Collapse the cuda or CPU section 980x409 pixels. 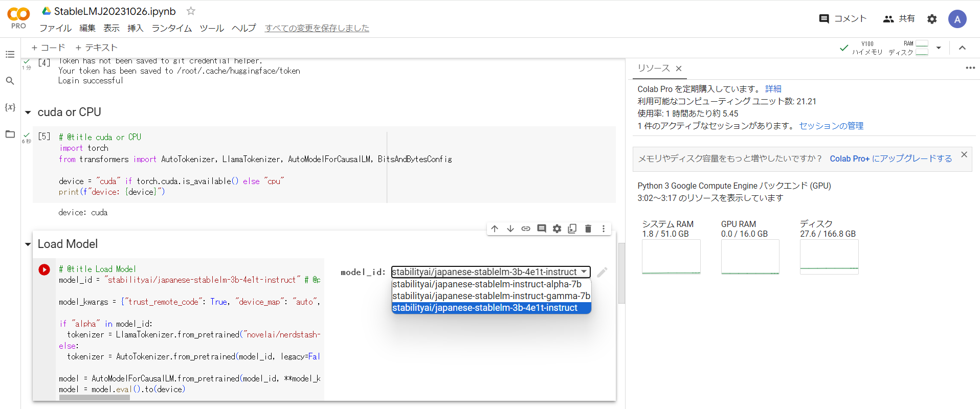(28, 112)
